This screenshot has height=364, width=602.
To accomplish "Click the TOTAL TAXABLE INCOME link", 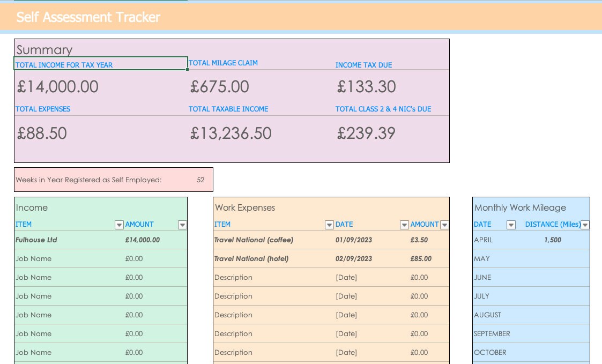I will point(228,109).
